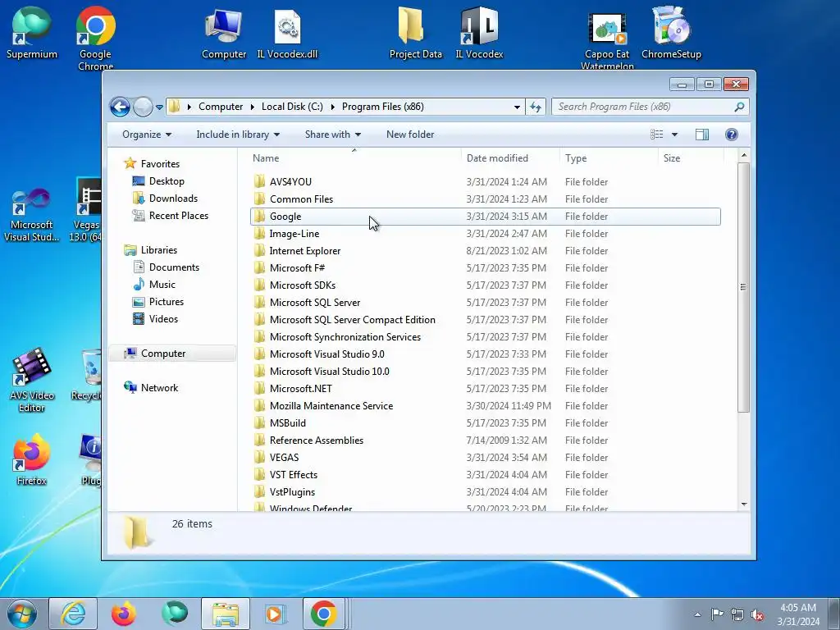Click the Local Disk (C:) breadcrumb

[292, 107]
